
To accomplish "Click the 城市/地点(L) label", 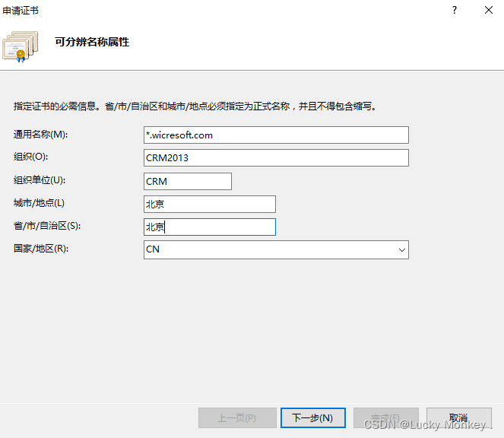I will pos(39,203).
